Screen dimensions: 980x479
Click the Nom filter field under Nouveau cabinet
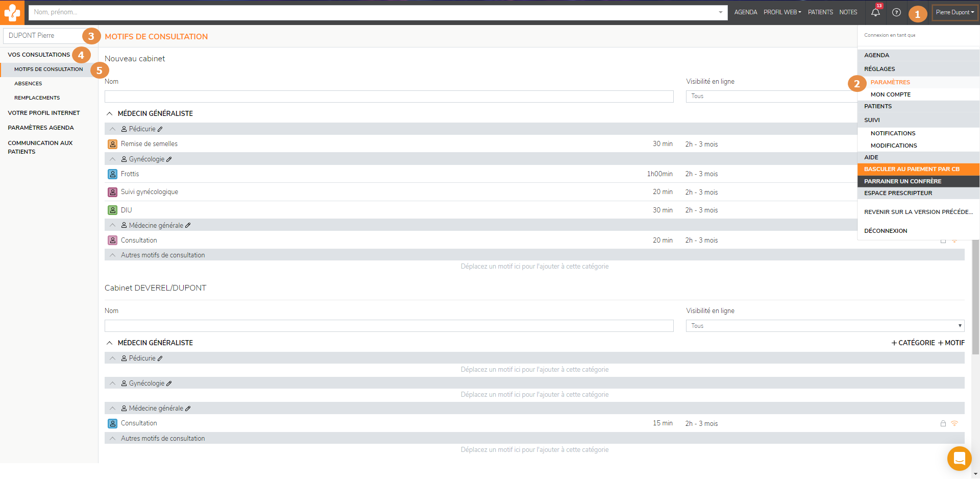(388, 97)
